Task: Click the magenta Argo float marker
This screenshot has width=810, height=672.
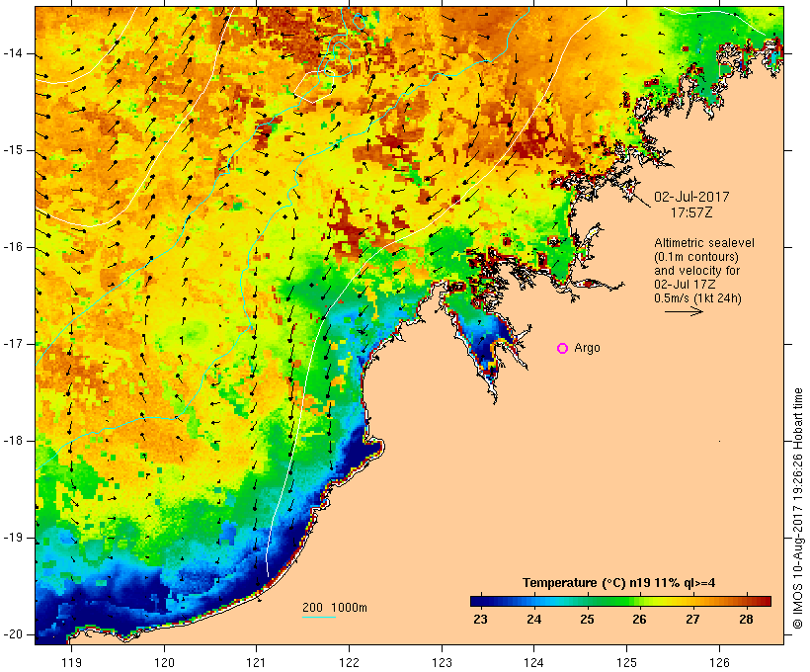Action: click(563, 349)
